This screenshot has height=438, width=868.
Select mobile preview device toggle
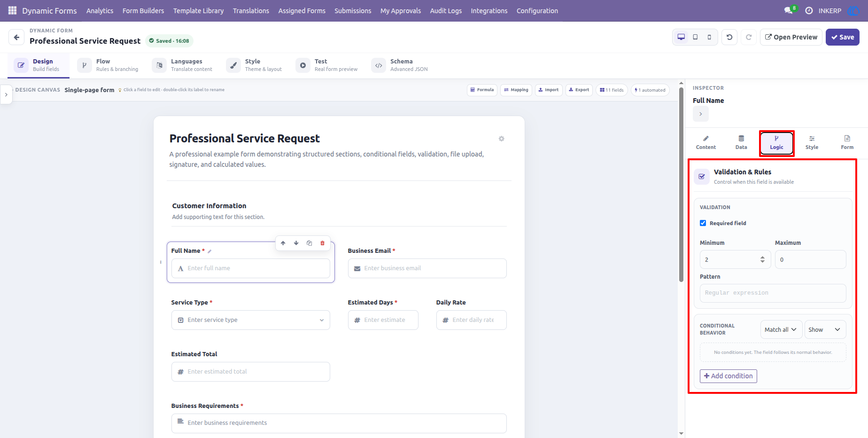pos(709,37)
